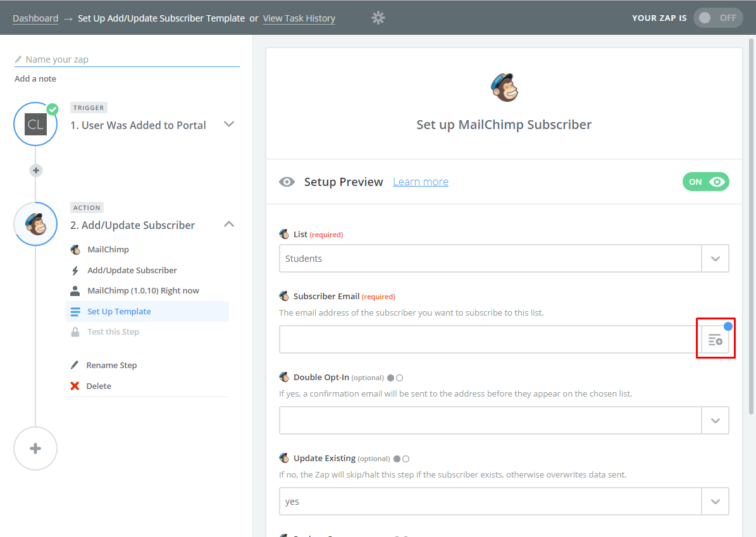Viewport: 756px width, 537px height.
Task: Click the lightning bolt icon beside Add/Update Subscriber
Action: (75, 271)
